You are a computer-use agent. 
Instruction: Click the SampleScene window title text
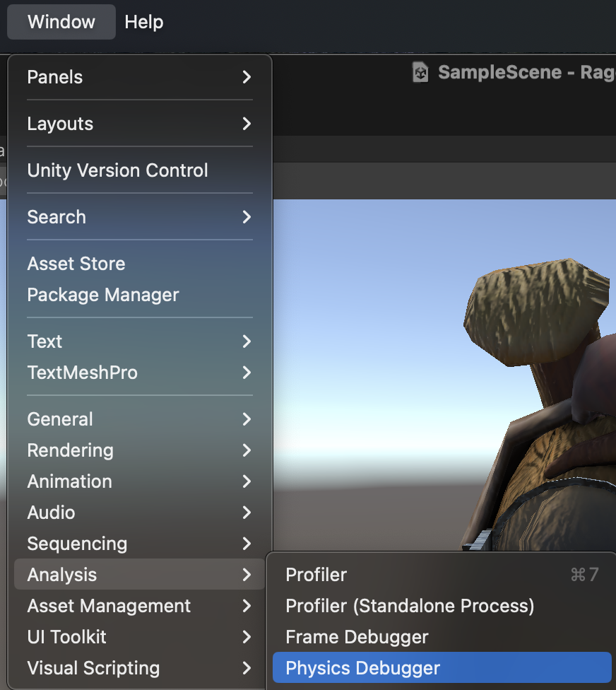(x=526, y=72)
